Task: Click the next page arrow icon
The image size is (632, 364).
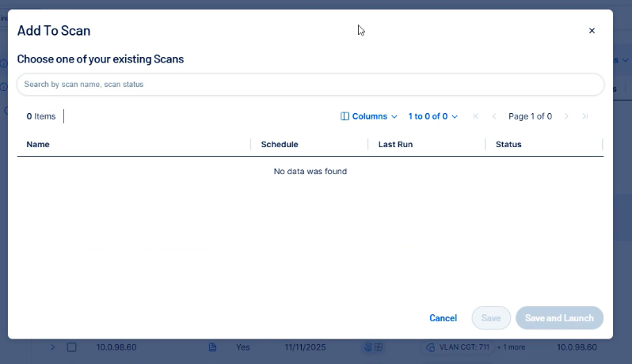Action: [566, 116]
